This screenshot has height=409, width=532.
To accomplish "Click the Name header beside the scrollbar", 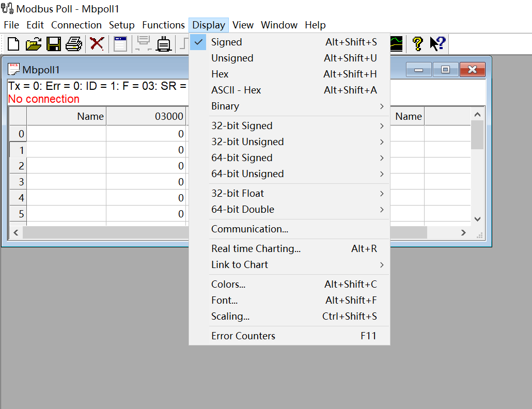I will pyautogui.click(x=407, y=116).
